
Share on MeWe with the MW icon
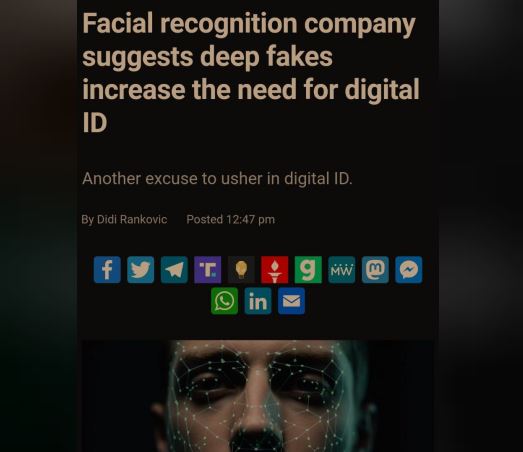pyautogui.click(x=342, y=270)
